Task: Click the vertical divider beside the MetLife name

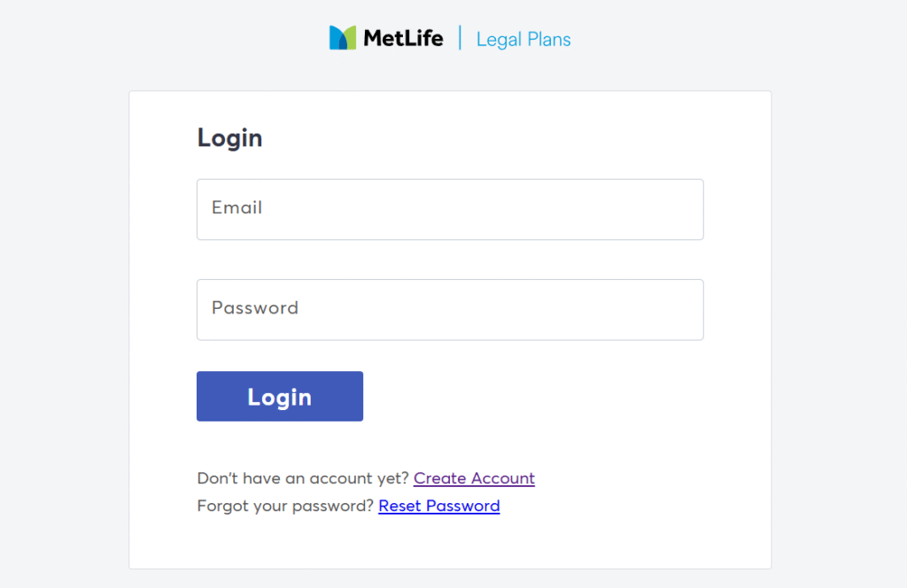Action: pos(460,37)
